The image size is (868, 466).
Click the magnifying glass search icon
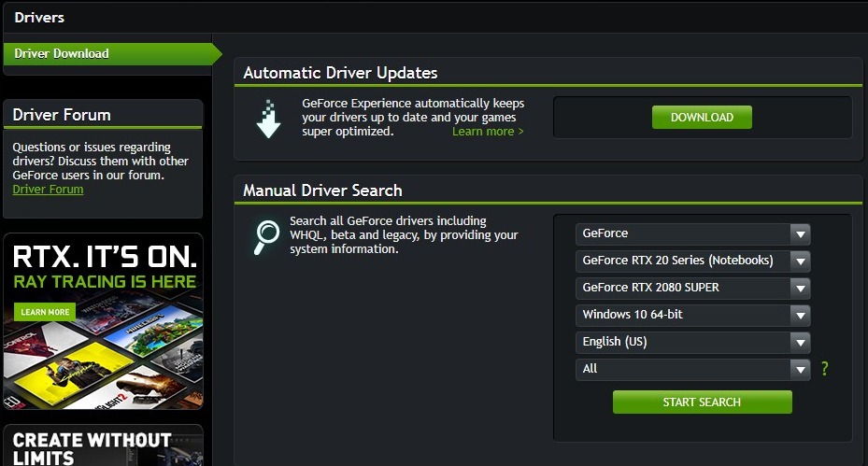(265, 236)
